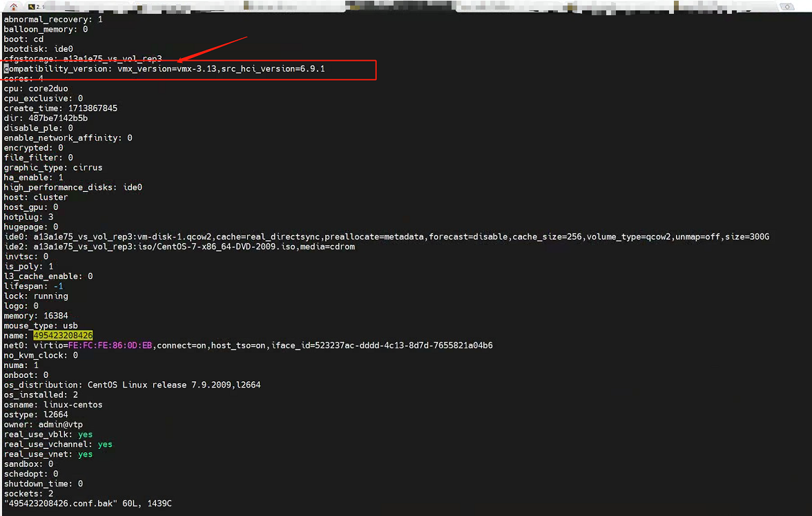Click the line 'host_gpu: 0'

coord(31,207)
